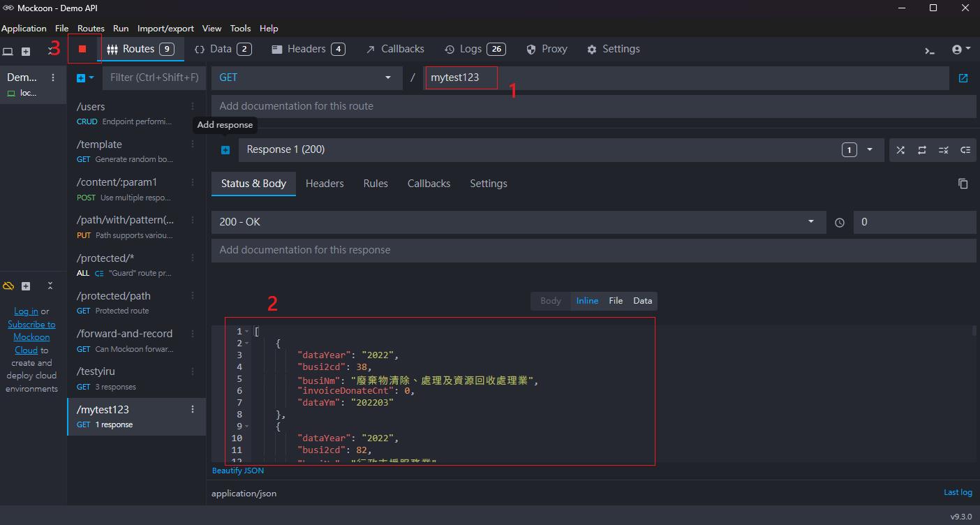Viewport: 980px width, 525px height.
Task: Toggle fallback response mode
Action: pos(965,150)
